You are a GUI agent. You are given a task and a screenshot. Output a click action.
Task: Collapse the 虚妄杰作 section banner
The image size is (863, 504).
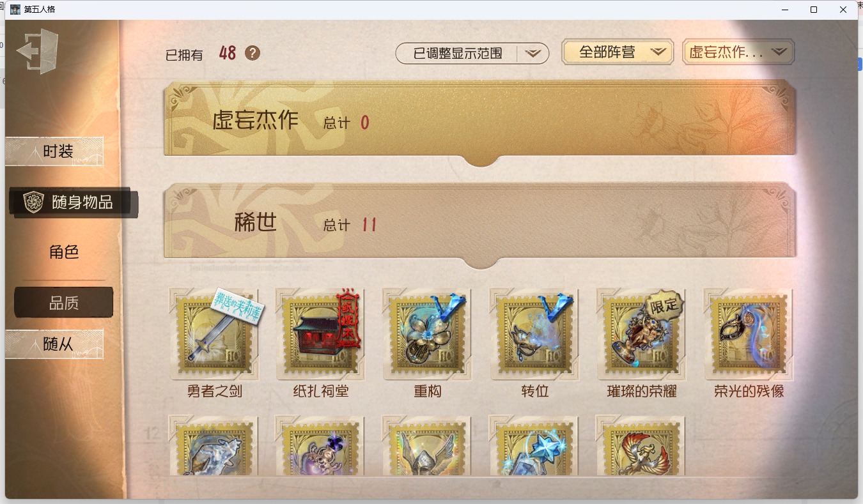(x=479, y=121)
